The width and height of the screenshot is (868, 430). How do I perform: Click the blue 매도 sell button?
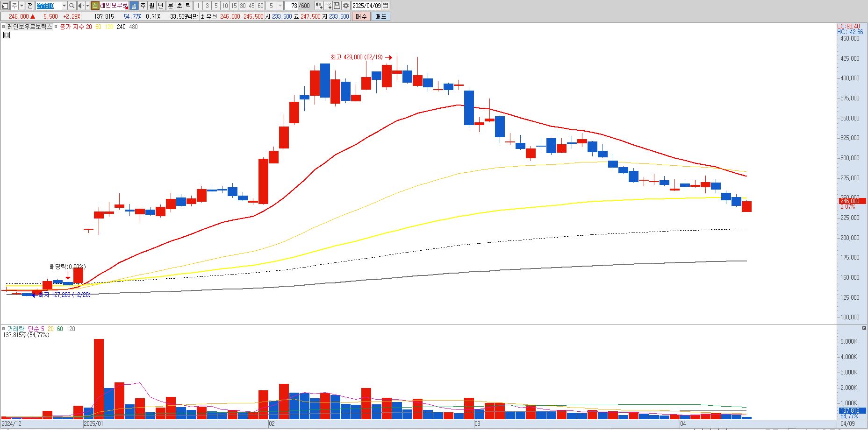[x=381, y=16]
